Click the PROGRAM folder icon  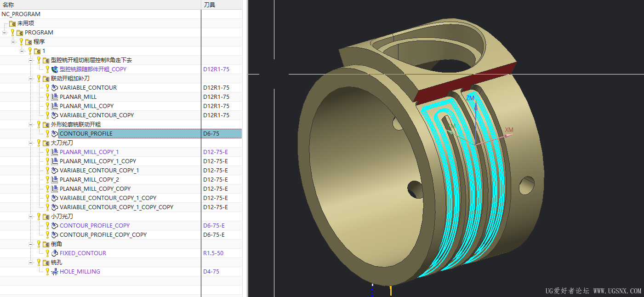tap(20, 33)
